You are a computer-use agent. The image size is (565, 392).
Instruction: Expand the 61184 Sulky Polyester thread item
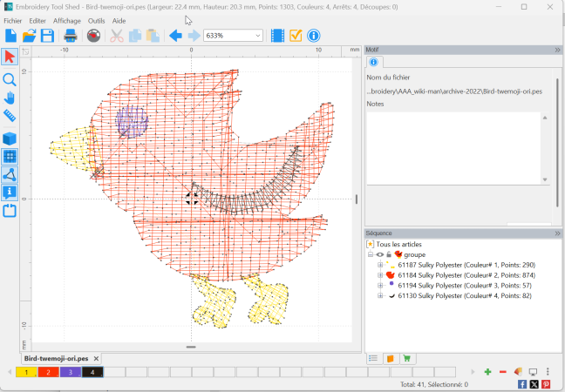coord(380,275)
